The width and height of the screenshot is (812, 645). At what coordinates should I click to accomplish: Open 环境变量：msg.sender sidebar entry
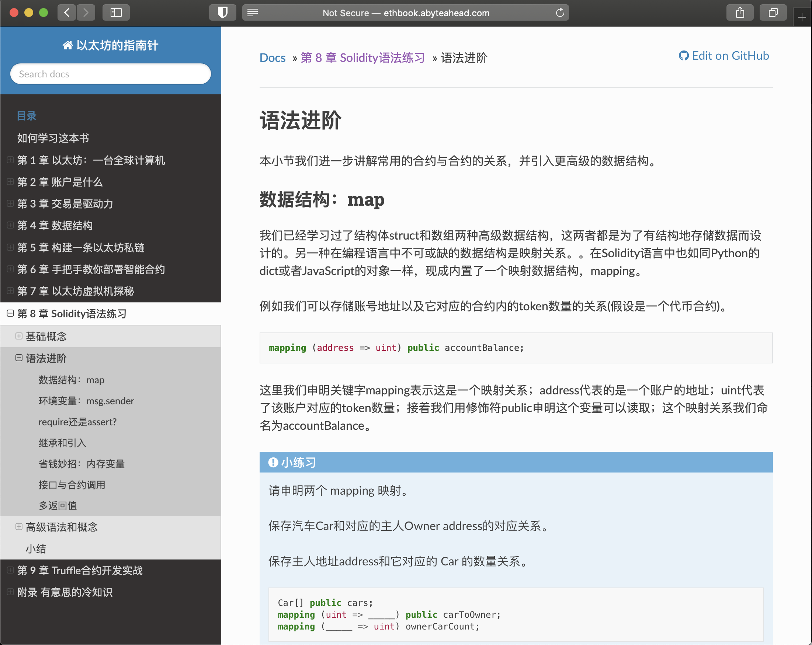point(86,401)
